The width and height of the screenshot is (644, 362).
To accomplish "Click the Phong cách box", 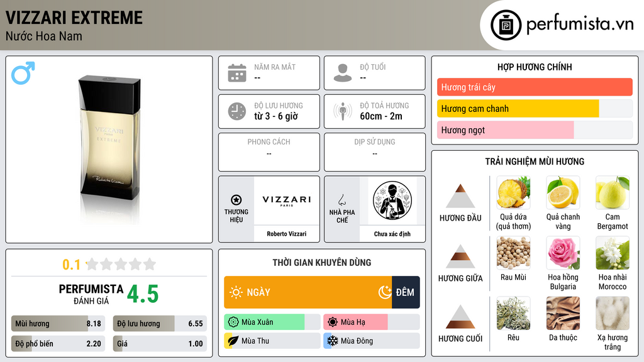I will pyautogui.click(x=269, y=152).
